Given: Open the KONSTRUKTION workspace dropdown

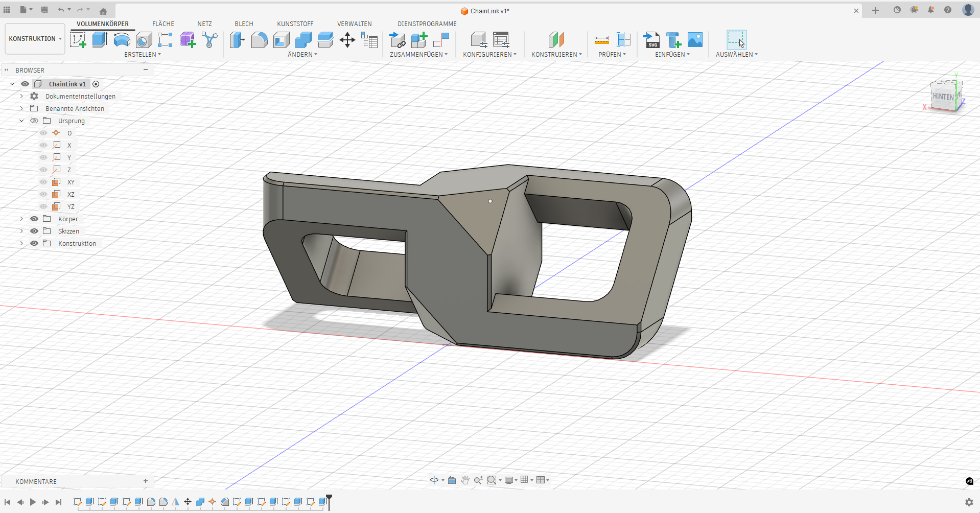Looking at the screenshot, I should (35, 39).
